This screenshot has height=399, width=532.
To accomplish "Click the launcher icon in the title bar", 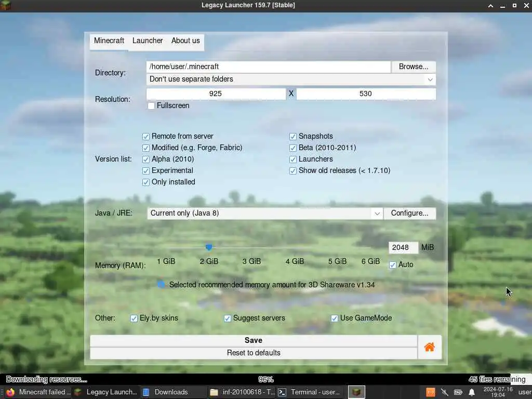I will point(5,5).
